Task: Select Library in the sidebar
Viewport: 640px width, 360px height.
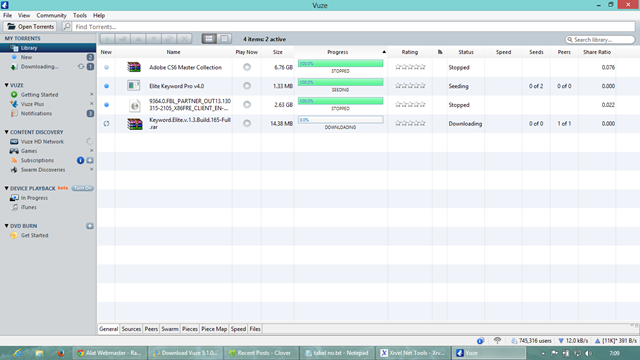Action: tap(48, 48)
